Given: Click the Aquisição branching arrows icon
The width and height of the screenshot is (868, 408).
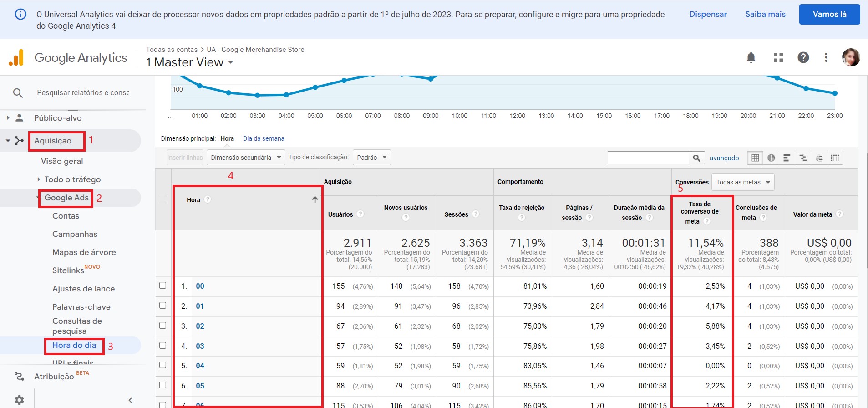Looking at the screenshot, I should 19,141.
